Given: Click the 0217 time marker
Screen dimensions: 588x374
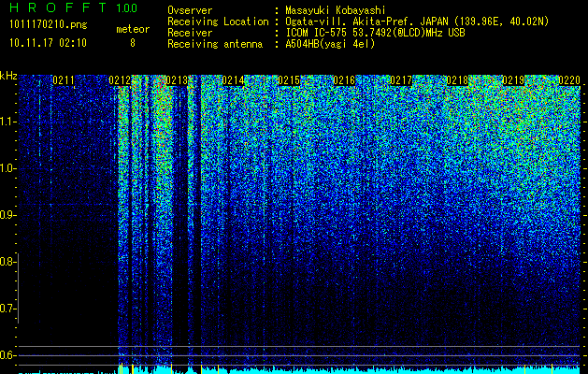Looking at the screenshot, I should tap(401, 80).
